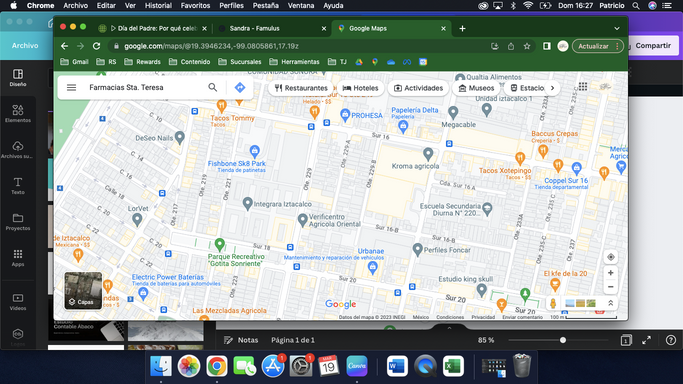This screenshot has width=683, height=384.
Task: Zoom in the map with plus
Action: [611, 273]
